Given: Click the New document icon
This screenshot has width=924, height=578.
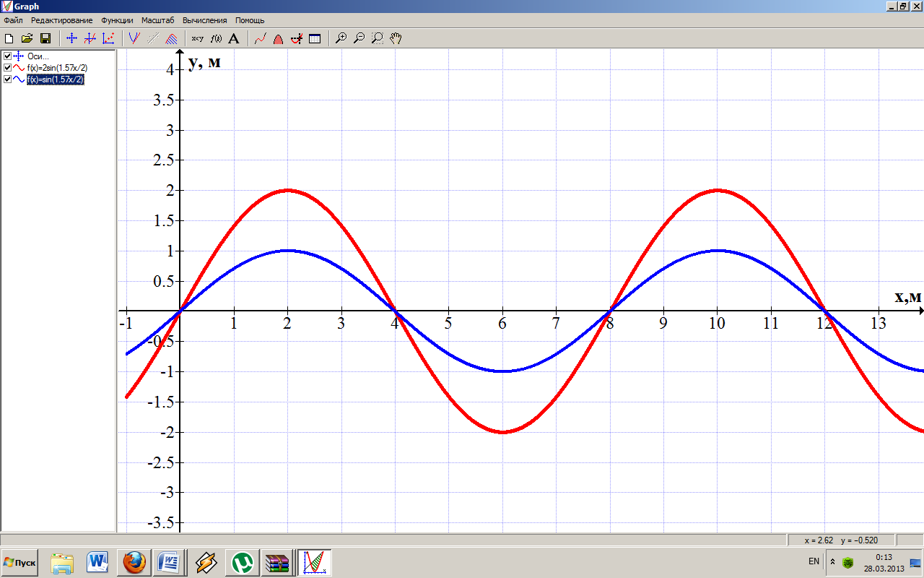Looking at the screenshot, I should tap(9, 38).
